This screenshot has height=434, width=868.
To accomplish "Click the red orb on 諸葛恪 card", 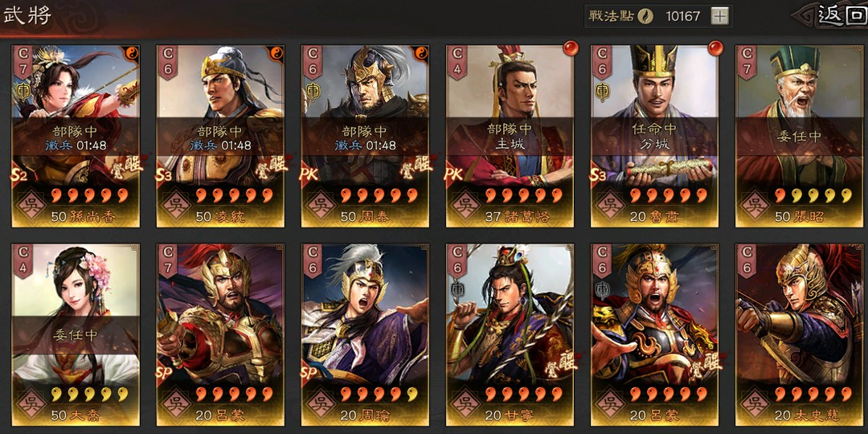I will tap(571, 48).
